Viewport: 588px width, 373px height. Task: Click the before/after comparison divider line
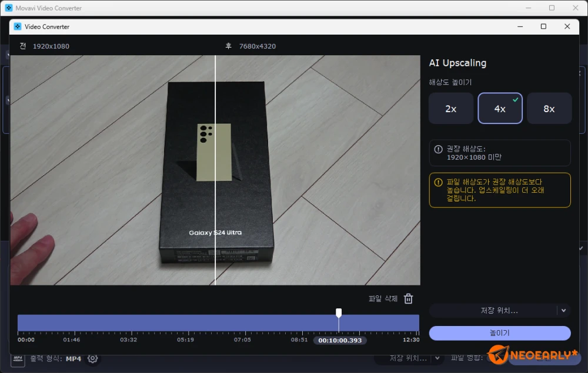pos(215,170)
